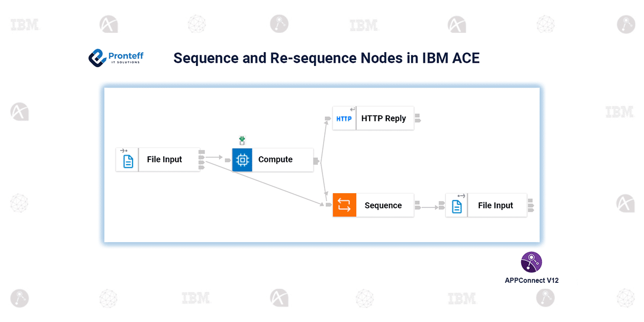Click the Pronteff logo icon
The image size is (644, 322).
(97, 58)
